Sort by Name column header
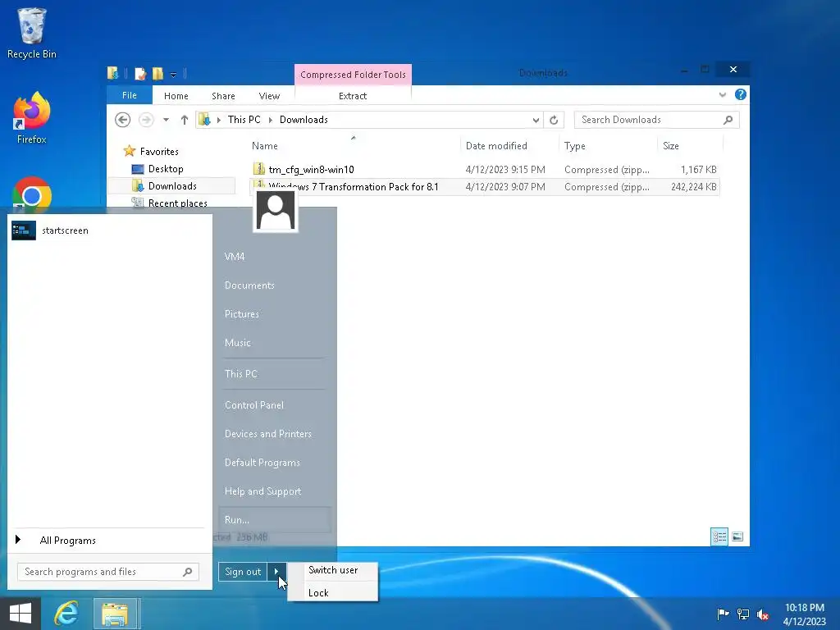Image resolution: width=840 pixels, height=630 pixels. point(265,146)
